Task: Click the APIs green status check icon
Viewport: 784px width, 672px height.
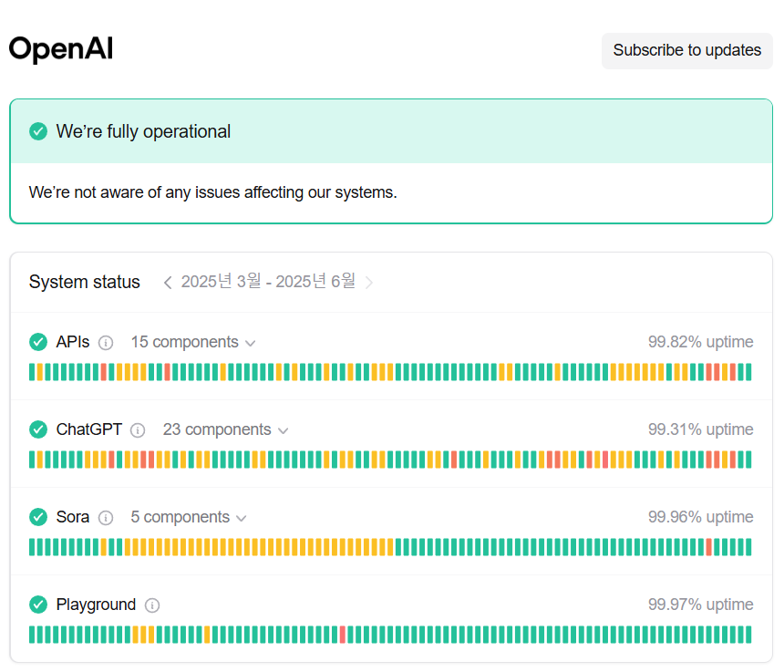Action: [x=38, y=342]
